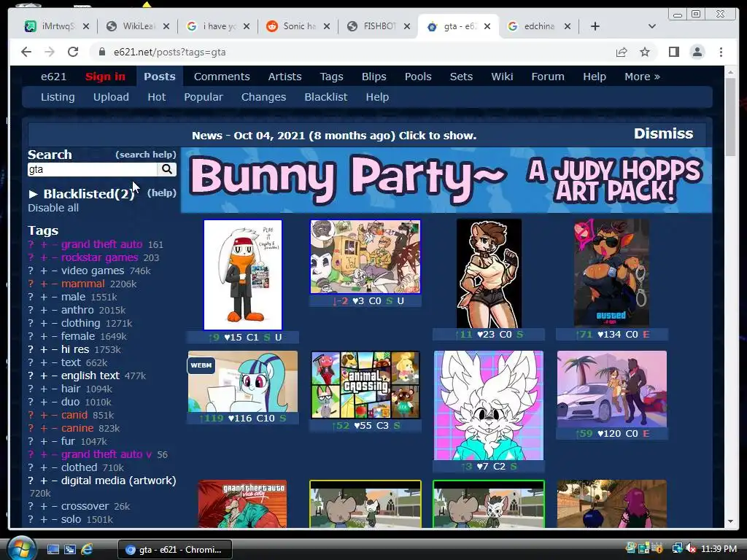Click the rockstar games tag
747x560 pixels.
(x=99, y=257)
